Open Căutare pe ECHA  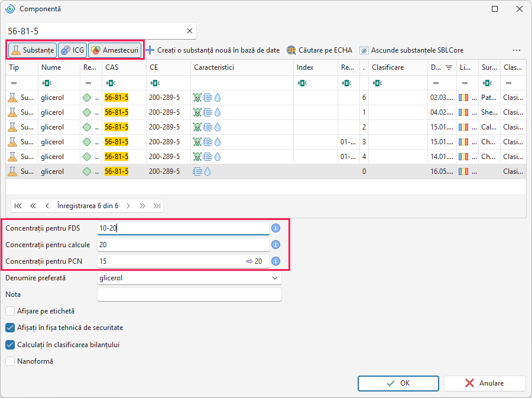(x=319, y=50)
